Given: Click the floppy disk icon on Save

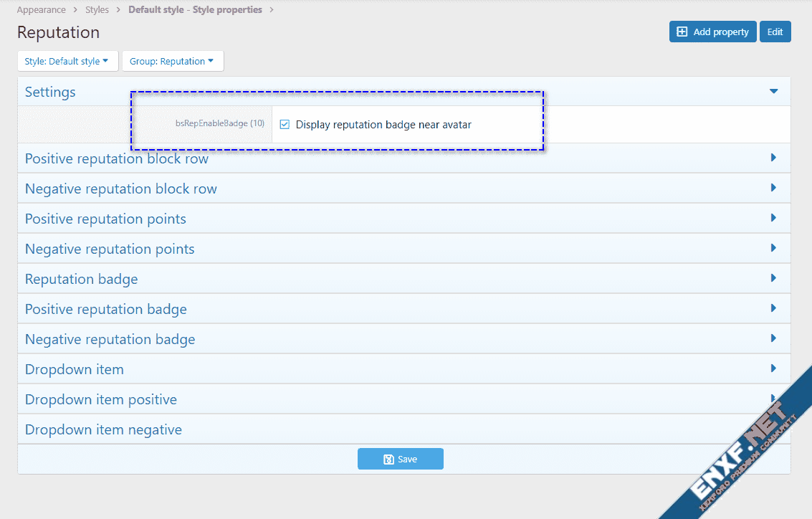Looking at the screenshot, I should 388,460.
